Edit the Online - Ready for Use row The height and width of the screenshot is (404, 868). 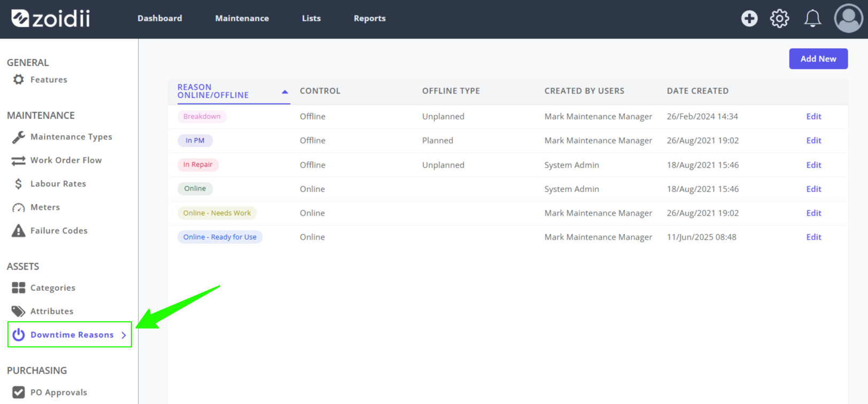tap(814, 237)
